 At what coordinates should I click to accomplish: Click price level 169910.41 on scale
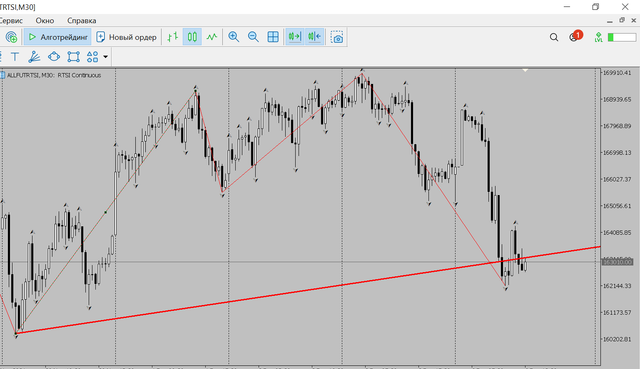[x=617, y=73]
